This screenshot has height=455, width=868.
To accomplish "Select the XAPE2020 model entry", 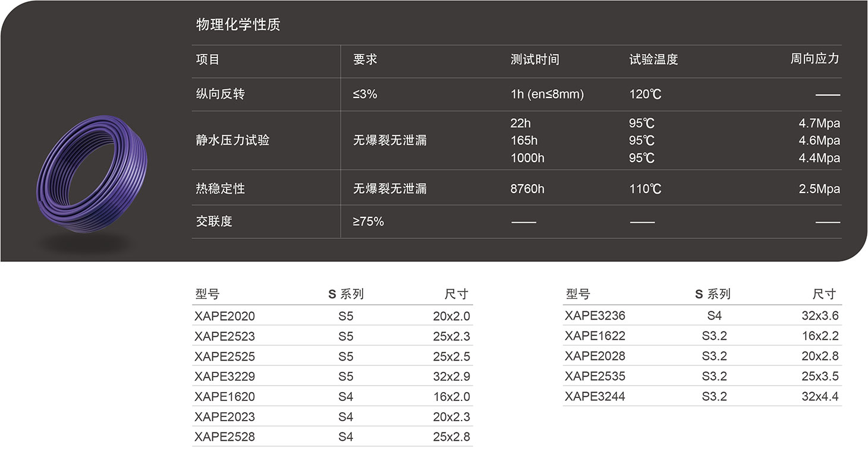I will tap(225, 316).
